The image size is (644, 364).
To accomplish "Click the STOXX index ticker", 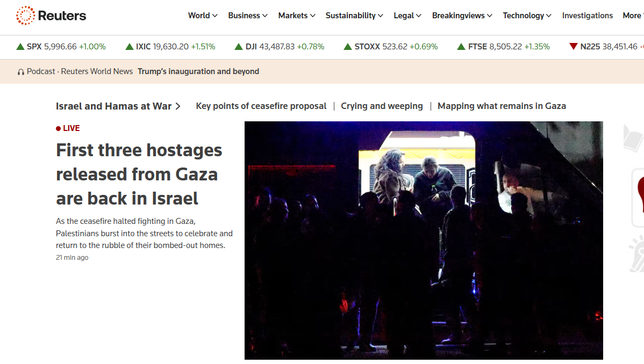I will pyautogui.click(x=391, y=47).
